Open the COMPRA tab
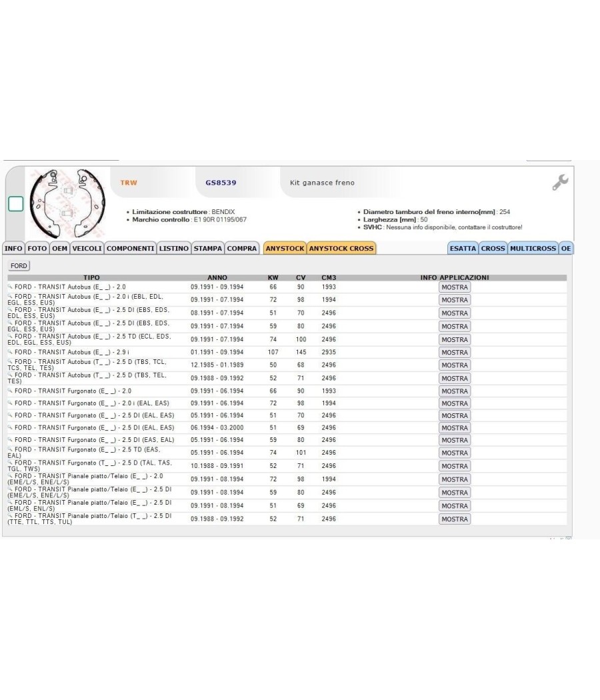 (242, 248)
